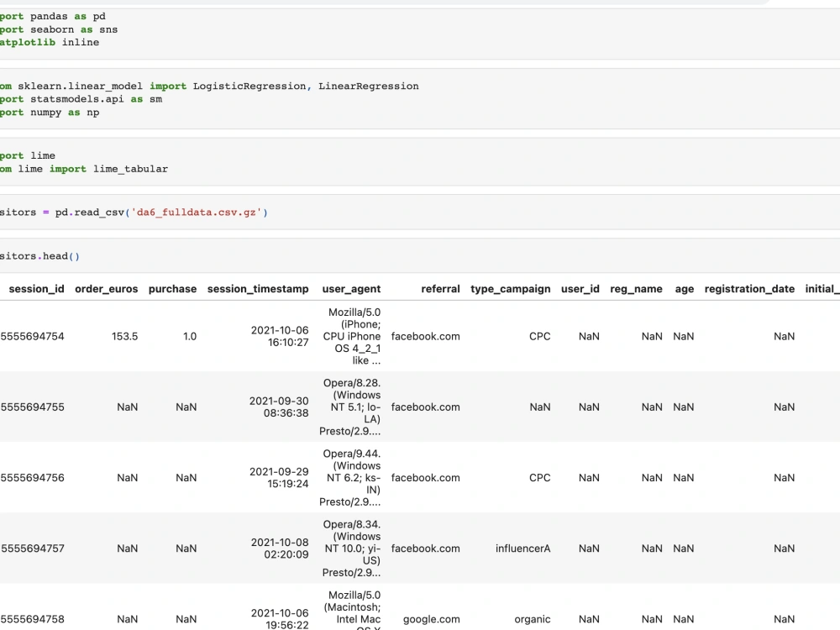Select the google.com referral value
This screenshot has height=630, width=840.
coord(431,619)
